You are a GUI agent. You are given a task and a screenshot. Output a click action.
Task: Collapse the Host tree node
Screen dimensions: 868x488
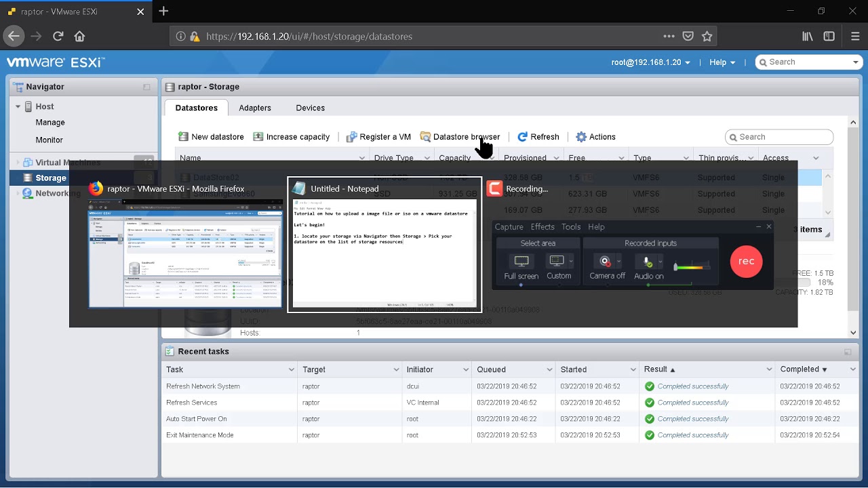click(18, 106)
